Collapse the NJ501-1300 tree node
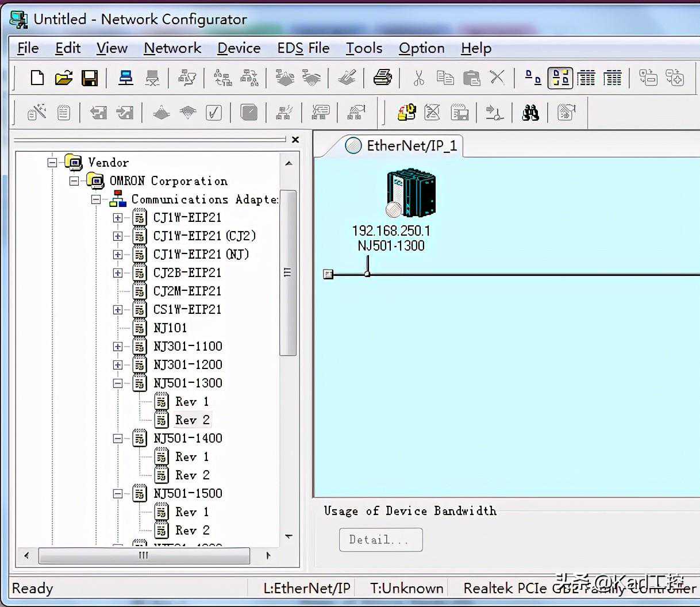The height and width of the screenshot is (607, 700). (118, 383)
